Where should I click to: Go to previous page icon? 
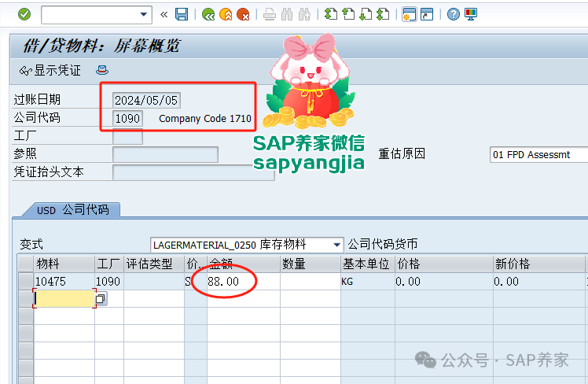tap(348, 15)
